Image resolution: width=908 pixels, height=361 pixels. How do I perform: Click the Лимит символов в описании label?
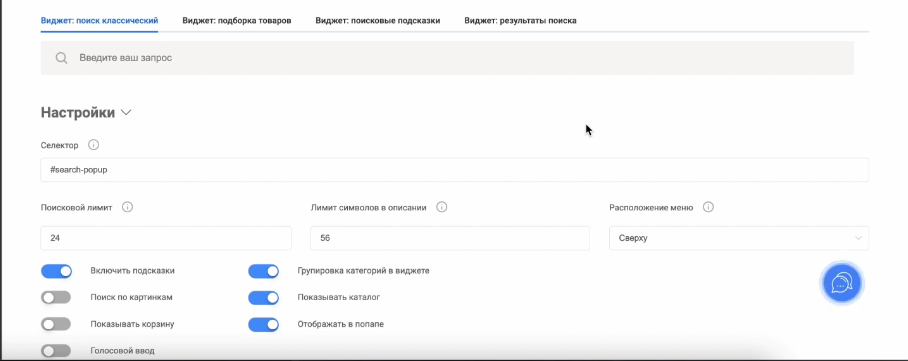click(369, 207)
